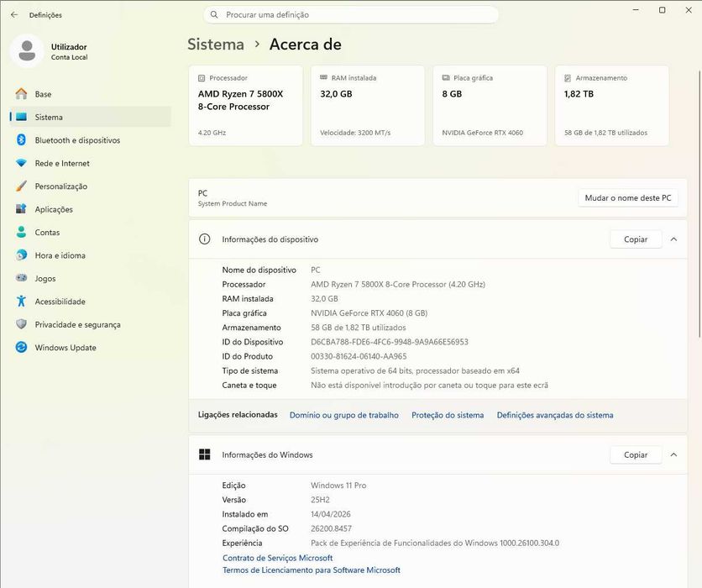Open Contrato de Serviços Microsoft link
Screen dimensions: 702x588
[278, 558]
